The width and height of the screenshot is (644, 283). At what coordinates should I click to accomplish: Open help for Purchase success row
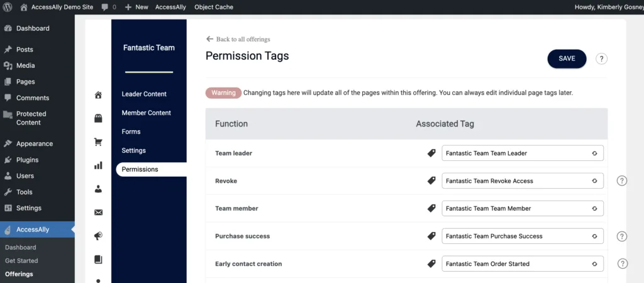pyautogui.click(x=622, y=236)
